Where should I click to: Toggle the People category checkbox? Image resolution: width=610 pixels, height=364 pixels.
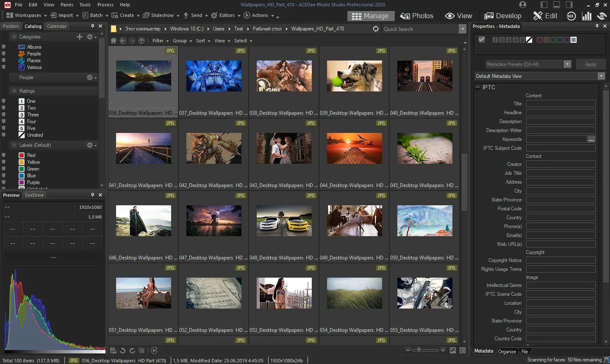[x=4, y=54]
